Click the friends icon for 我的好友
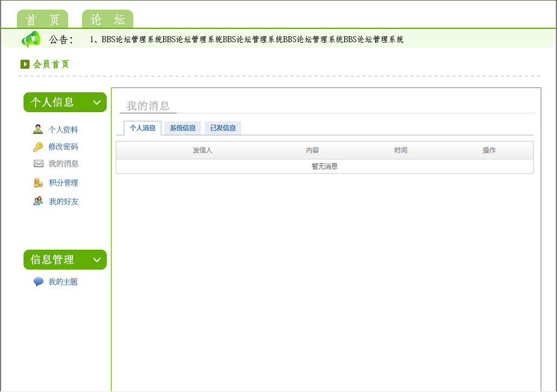Viewport: 557px width, 392px height. click(38, 201)
